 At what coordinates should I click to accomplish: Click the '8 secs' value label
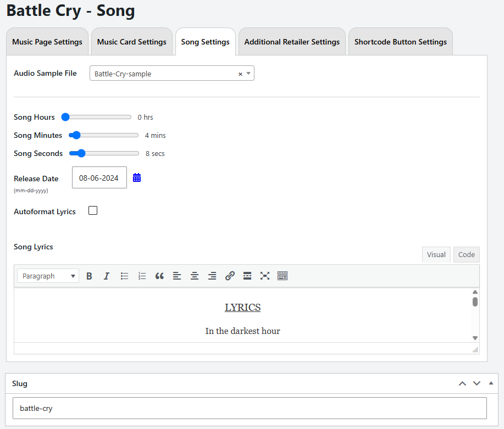[x=155, y=154]
